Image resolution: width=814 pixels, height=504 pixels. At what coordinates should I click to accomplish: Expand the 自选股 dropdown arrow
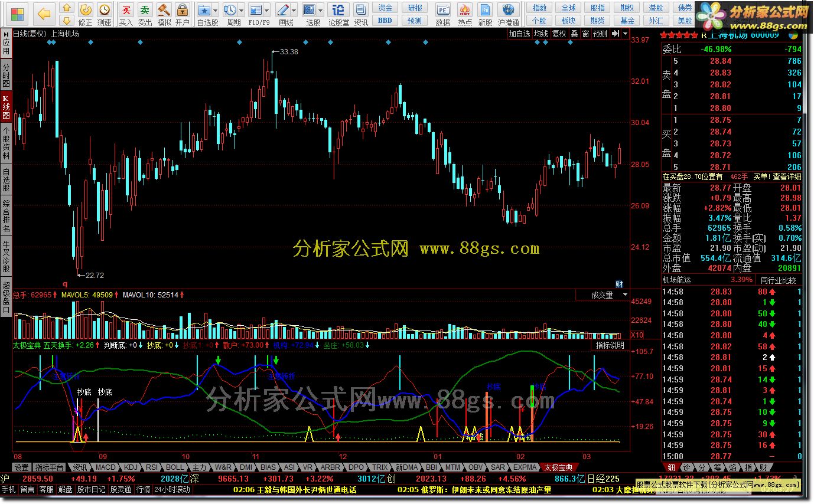(x=215, y=11)
